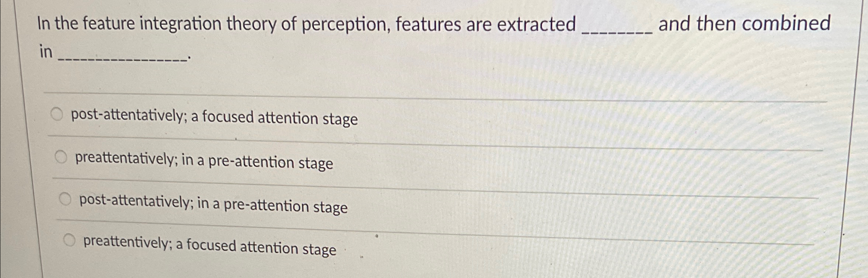
Task: Select the radio button for "post-attentatively; in a pre-attention stage"
Action: pyautogui.click(x=65, y=200)
